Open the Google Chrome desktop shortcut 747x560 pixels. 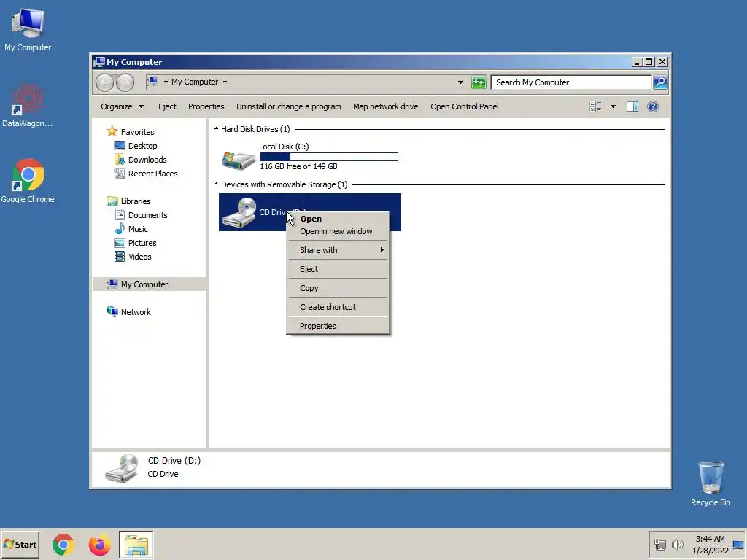point(28,181)
